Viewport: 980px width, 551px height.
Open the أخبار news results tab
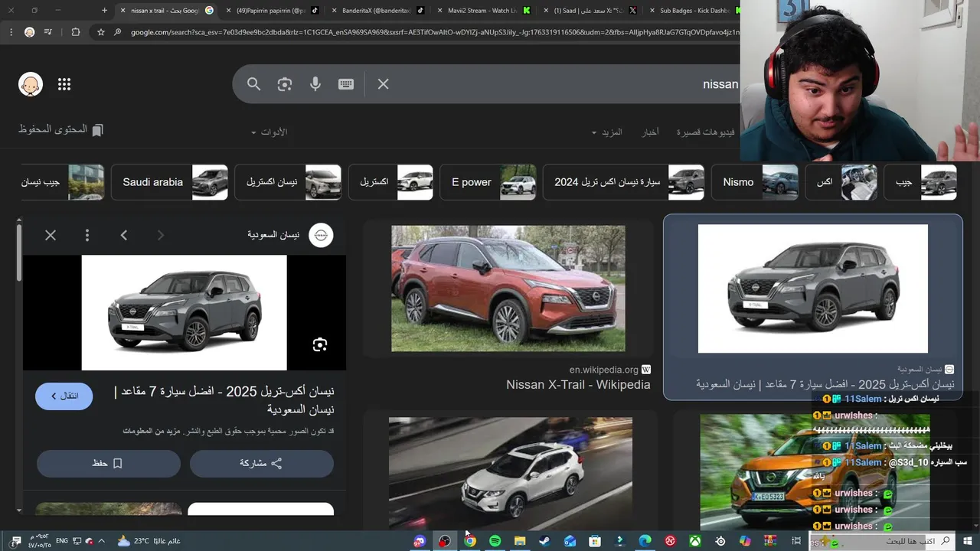(650, 132)
